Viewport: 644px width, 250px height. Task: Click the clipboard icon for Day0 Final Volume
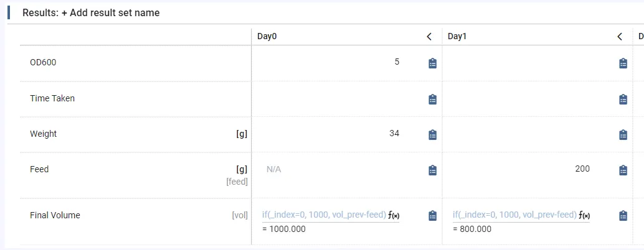tap(433, 216)
